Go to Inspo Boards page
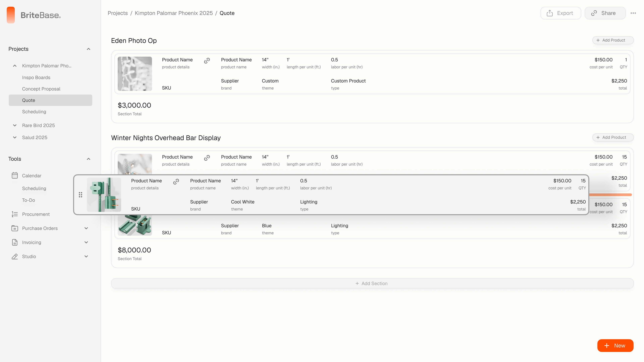Screen dimensions: 644x362 [x=36, y=77]
